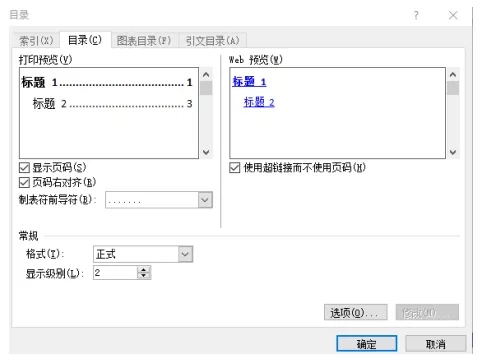Click Web preview scroll up arrow
Viewport: 479px width, 362px height.
pos(453,74)
